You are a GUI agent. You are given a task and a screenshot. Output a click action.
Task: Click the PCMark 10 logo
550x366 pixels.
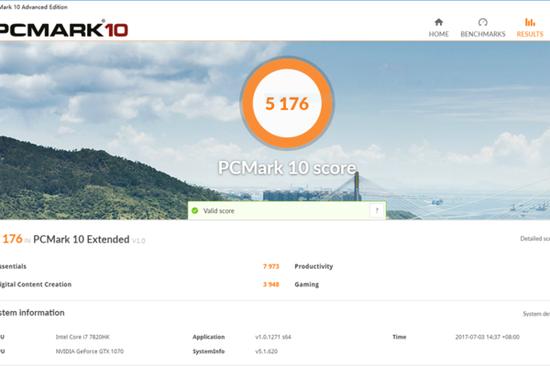pyautogui.click(x=63, y=29)
